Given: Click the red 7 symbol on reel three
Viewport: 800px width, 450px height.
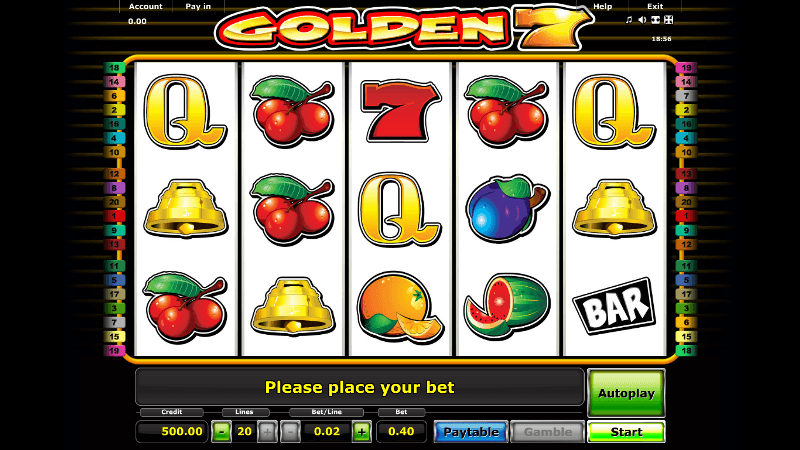Looking at the screenshot, I should (x=400, y=111).
